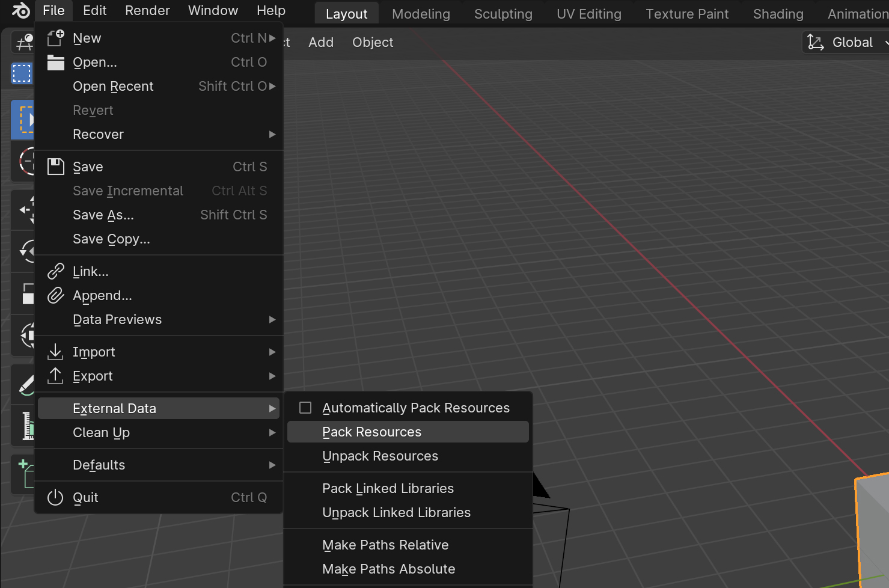Open the Help menu
Screen dimensions: 889x588
[271, 10]
